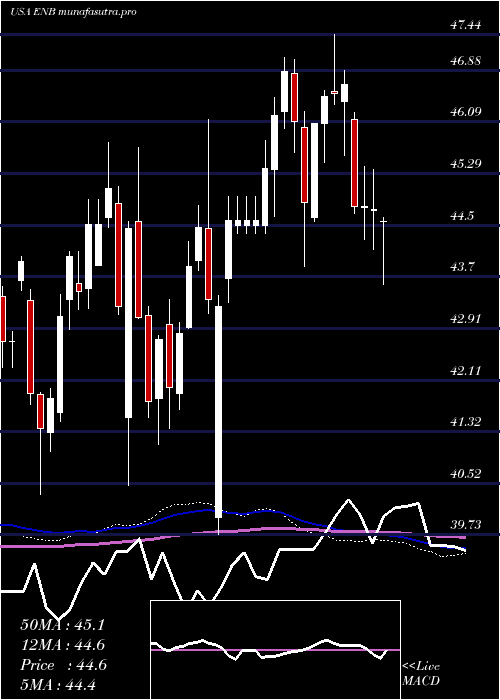Image resolution: width=500 pixels, height=700 pixels.
Task: Select the 46.09 price axis label
Action: [x=465, y=111]
